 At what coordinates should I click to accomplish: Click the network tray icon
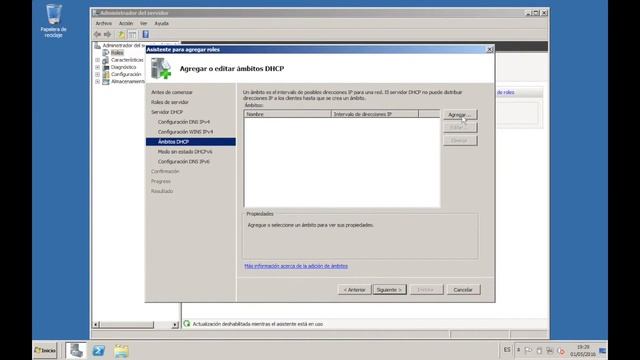pos(550,351)
